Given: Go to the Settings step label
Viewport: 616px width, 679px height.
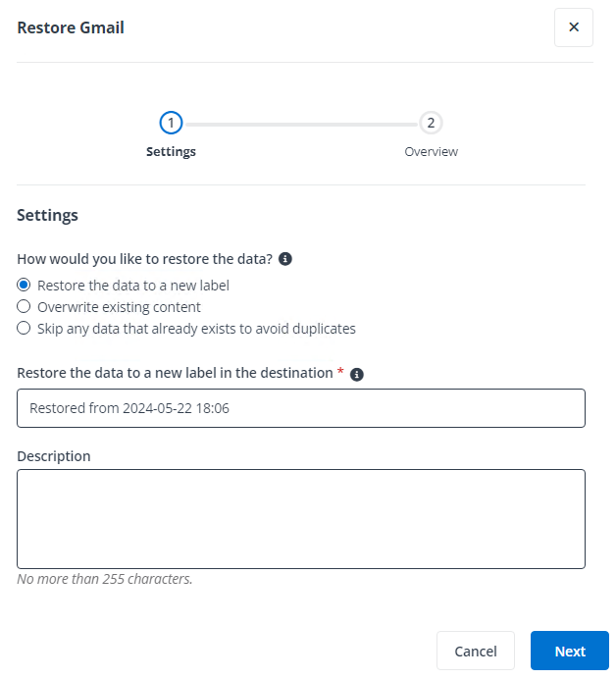Looking at the screenshot, I should 171,152.
